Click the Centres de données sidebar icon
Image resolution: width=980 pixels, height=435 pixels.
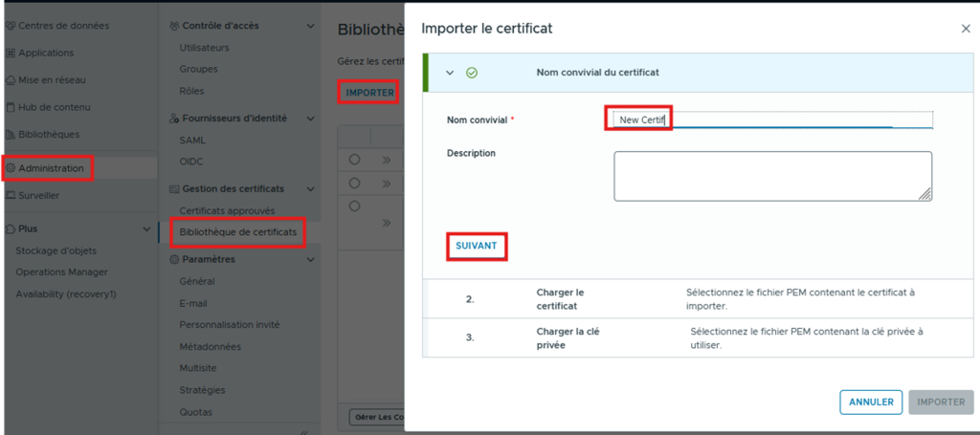pos(11,25)
